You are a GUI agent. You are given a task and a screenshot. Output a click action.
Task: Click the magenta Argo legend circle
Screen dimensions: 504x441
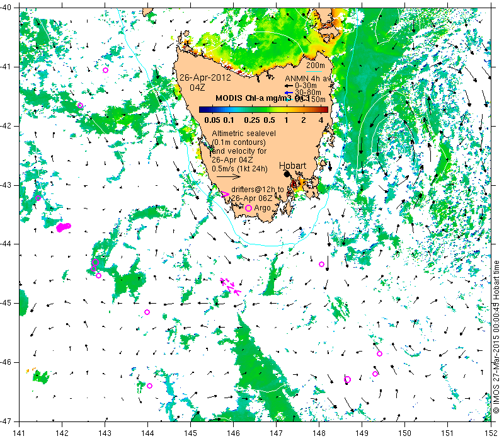tap(248, 209)
